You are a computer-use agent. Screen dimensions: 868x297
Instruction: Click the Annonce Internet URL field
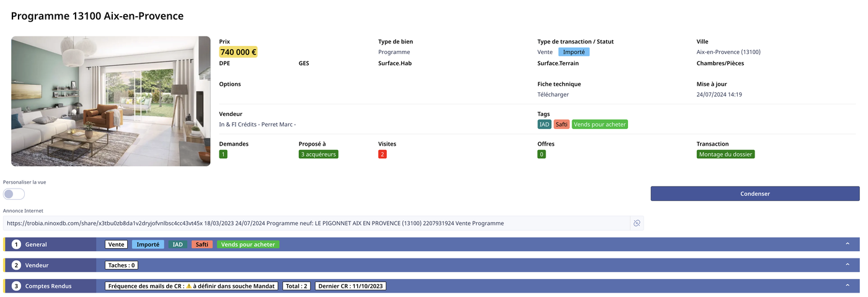pos(316,223)
